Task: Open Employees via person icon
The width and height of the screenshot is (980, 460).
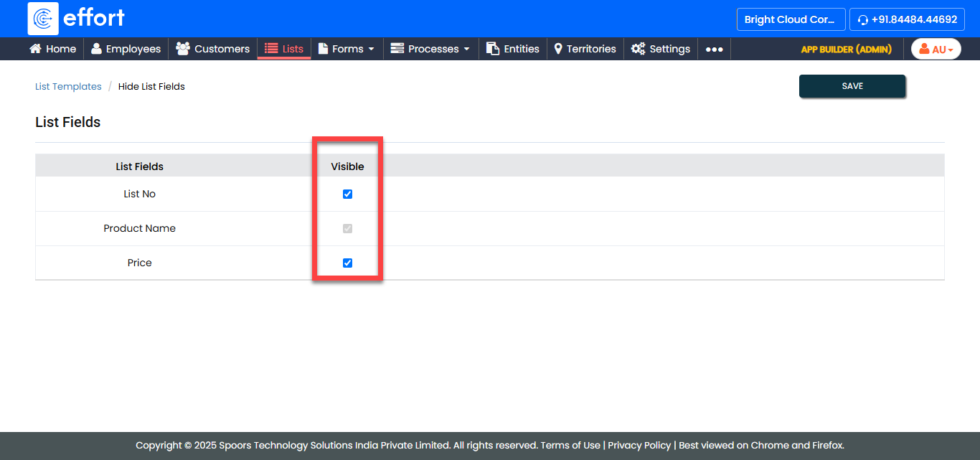Action: [x=96, y=49]
